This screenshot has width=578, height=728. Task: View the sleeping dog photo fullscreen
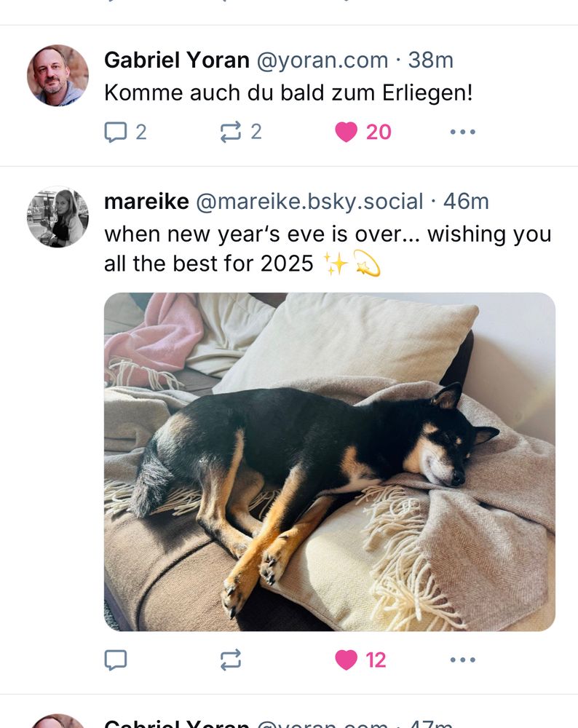[330, 462]
